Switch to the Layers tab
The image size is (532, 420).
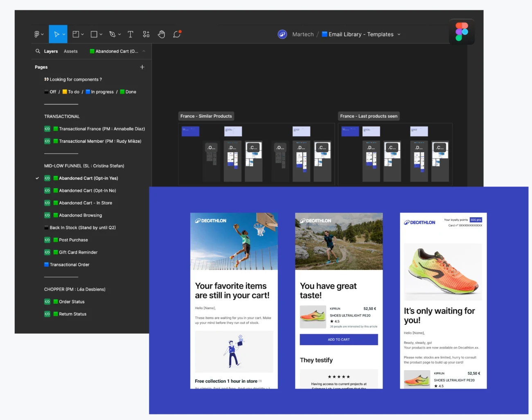[51, 51]
